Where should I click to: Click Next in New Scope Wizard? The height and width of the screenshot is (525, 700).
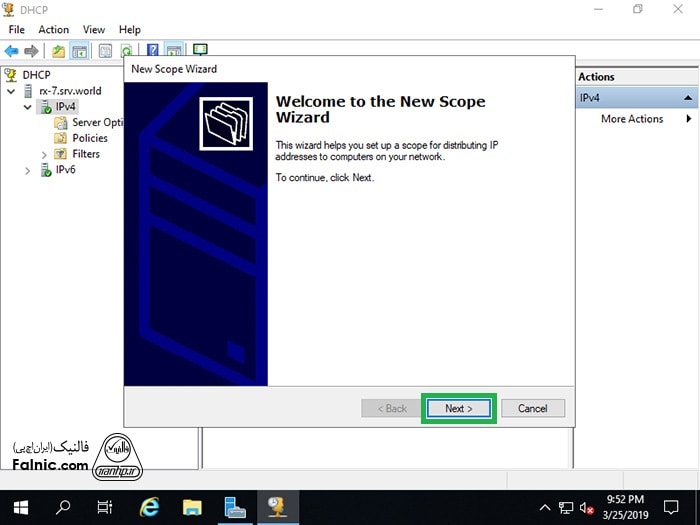point(458,408)
